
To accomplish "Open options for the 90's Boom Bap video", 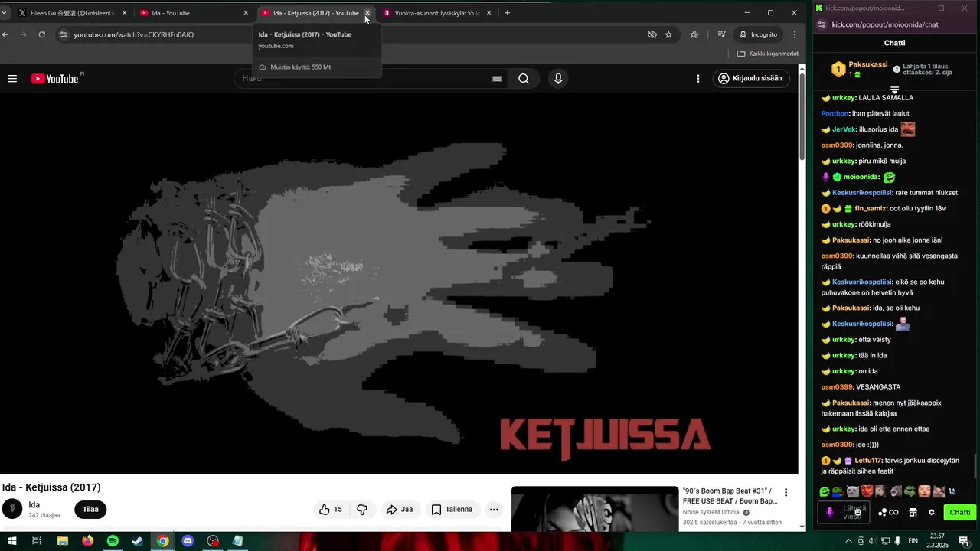I will 786,493.
